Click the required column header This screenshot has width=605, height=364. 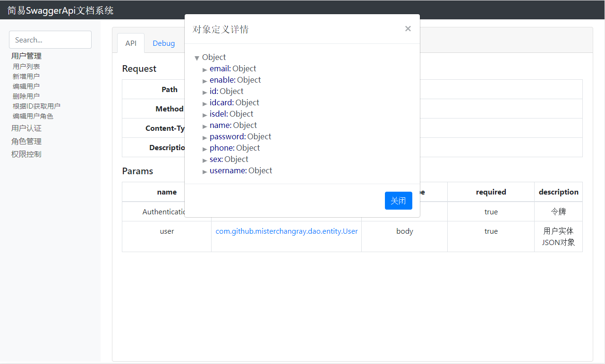point(491,192)
